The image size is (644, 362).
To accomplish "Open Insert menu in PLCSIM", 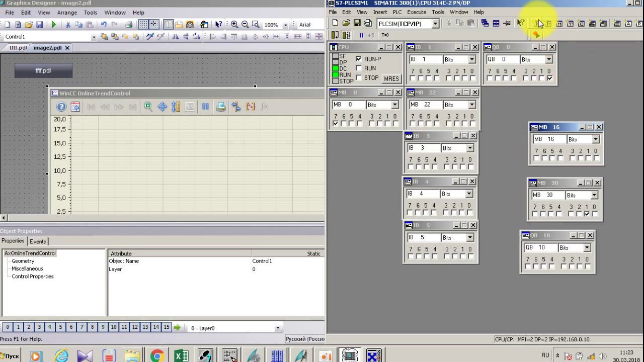I will (x=380, y=12).
